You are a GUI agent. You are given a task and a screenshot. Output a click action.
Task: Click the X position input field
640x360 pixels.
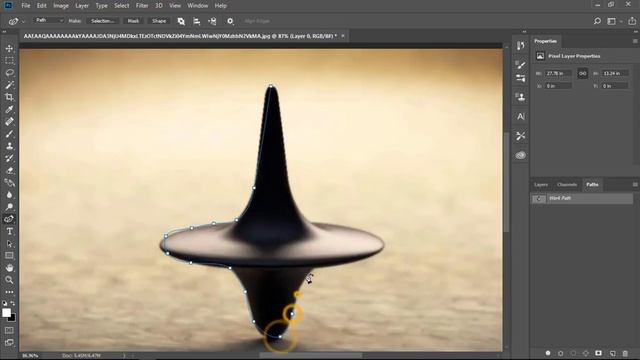point(558,86)
